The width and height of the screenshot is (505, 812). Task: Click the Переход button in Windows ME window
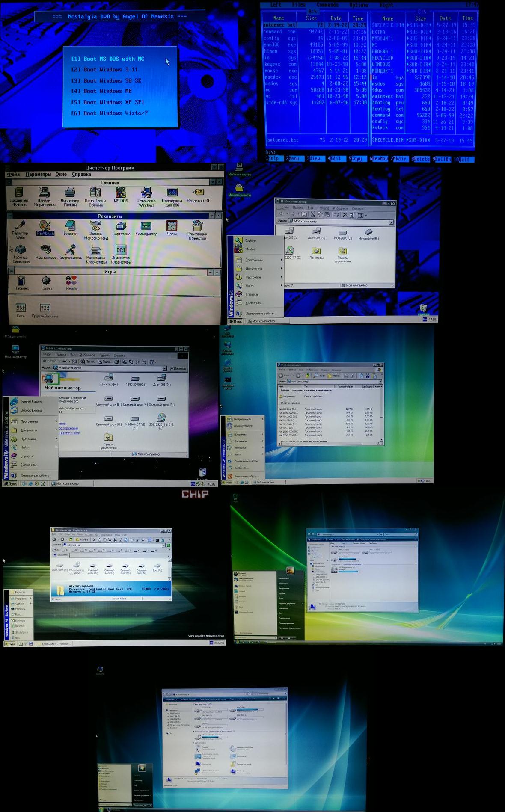[x=178, y=368]
